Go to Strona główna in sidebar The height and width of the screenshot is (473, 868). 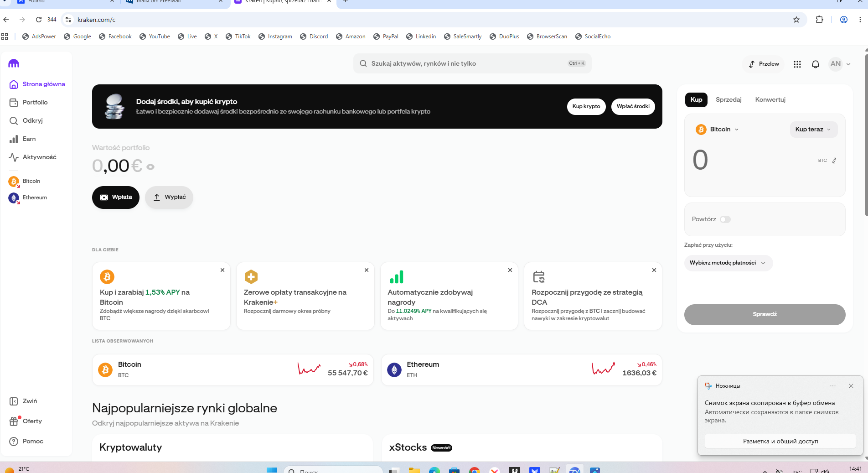[x=37, y=84]
